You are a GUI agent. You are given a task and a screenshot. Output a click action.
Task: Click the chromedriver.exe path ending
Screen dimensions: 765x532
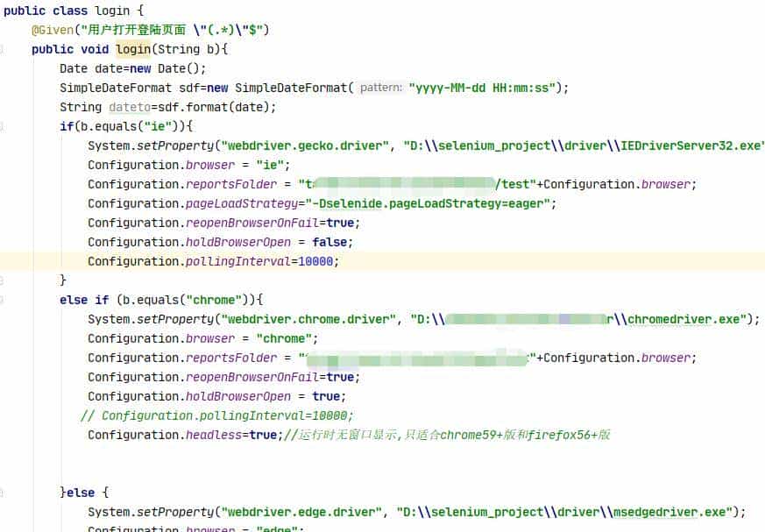pyautogui.click(x=676, y=319)
